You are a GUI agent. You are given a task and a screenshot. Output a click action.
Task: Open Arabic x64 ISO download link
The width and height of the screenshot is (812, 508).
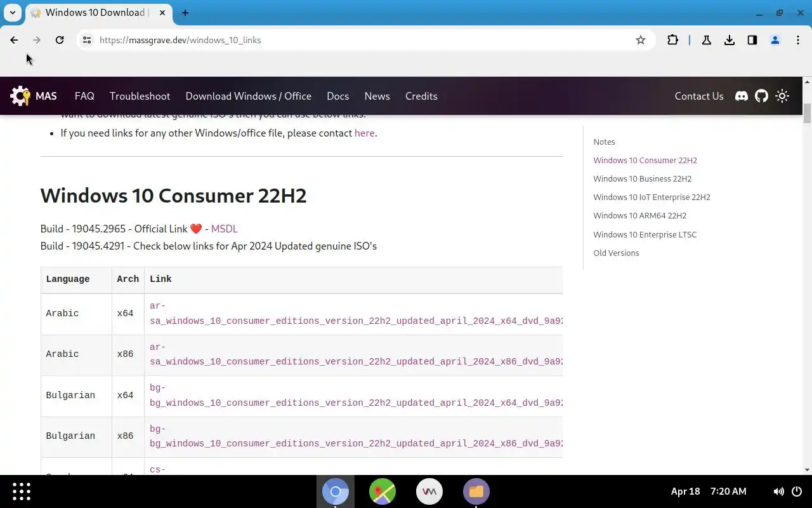356,313
